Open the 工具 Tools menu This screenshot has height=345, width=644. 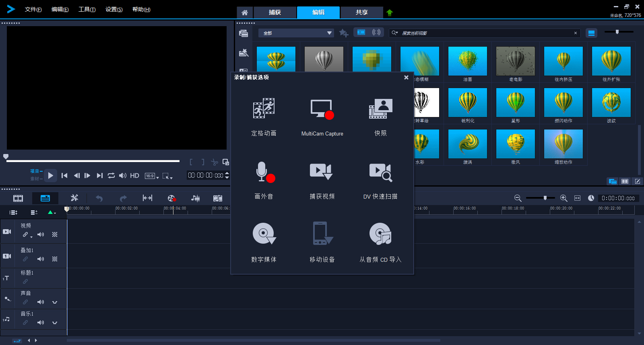tap(87, 9)
